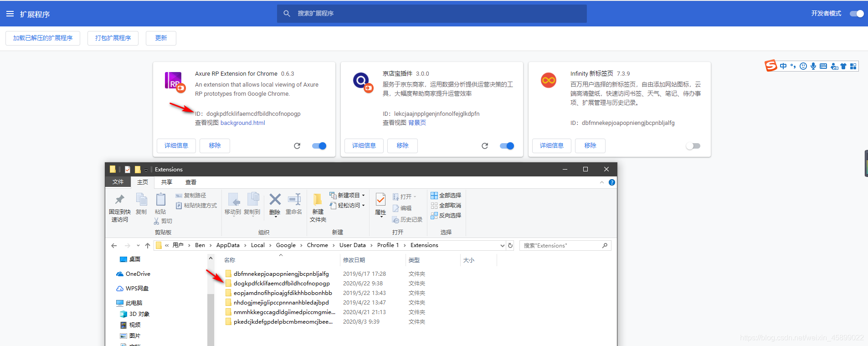Screen dimensions: 868x346
Task: Open 详细信息 for Axure RP Extension
Action: point(176,146)
